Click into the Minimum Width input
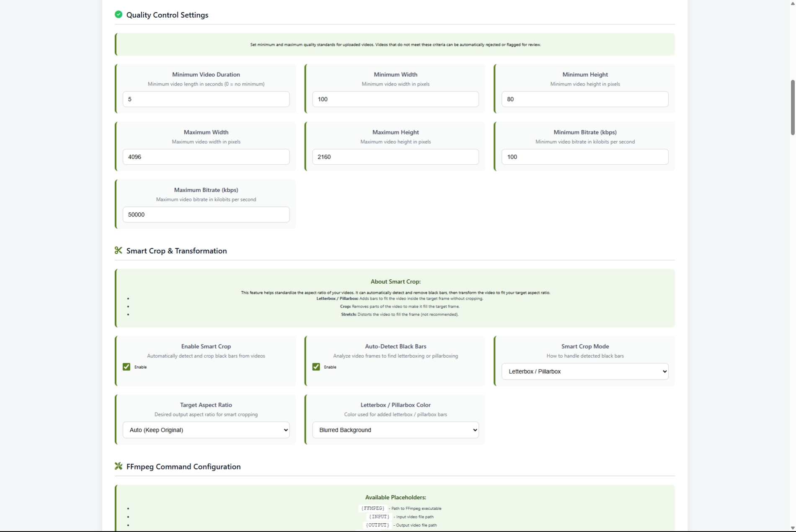 point(395,99)
